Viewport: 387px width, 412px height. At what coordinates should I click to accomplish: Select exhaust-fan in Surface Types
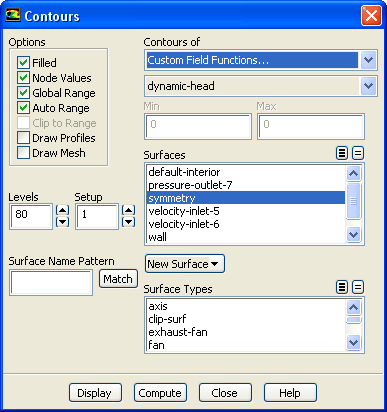[246, 332]
